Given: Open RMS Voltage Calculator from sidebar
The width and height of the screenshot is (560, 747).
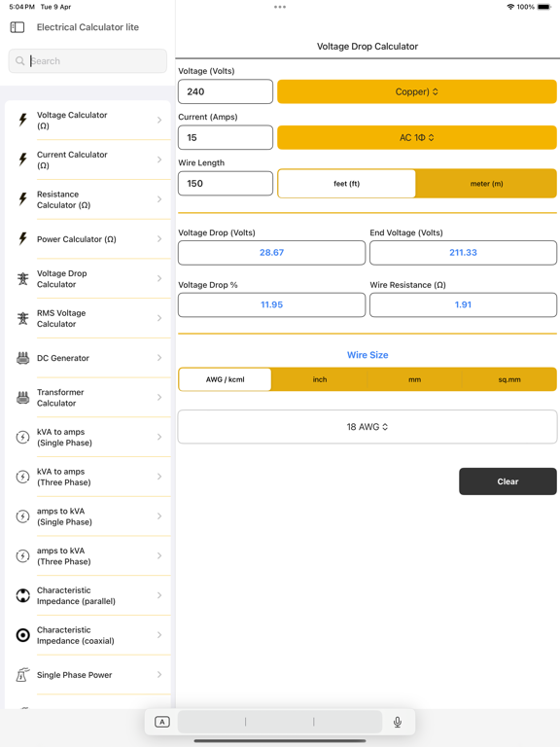Looking at the screenshot, I should tap(88, 318).
